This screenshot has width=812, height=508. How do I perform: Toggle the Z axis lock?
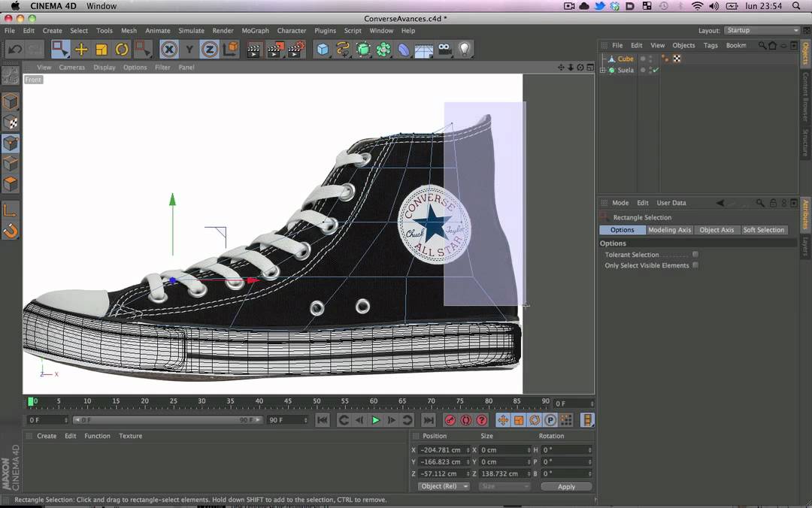tap(209, 50)
